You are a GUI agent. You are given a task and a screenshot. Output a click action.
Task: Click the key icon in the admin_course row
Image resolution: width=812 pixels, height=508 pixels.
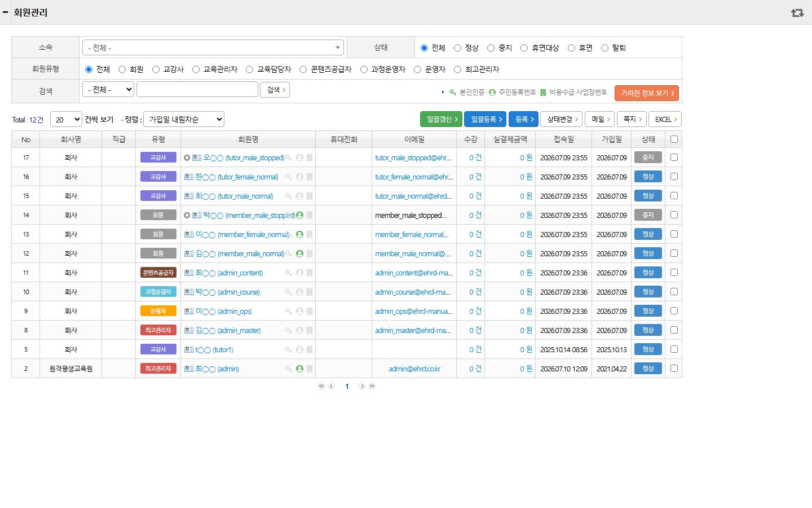288,292
